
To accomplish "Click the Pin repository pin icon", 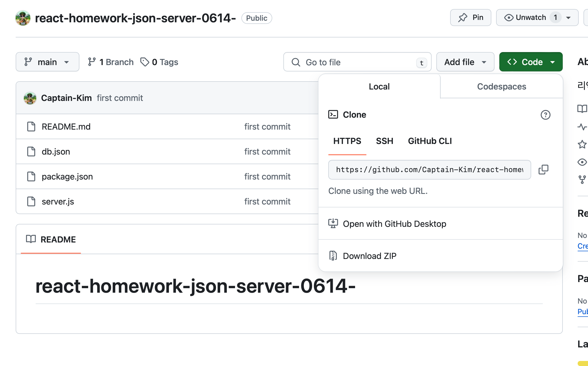I will click(463, 18).
